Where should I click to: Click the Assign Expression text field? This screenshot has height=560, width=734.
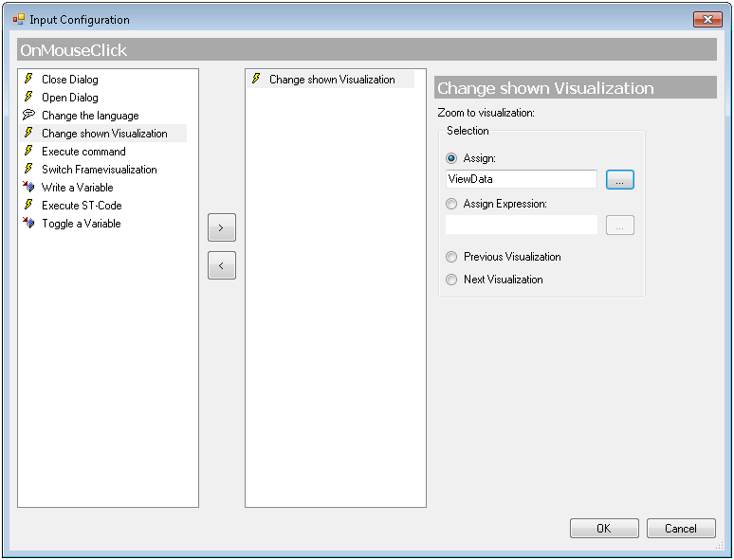pos(521,225)
